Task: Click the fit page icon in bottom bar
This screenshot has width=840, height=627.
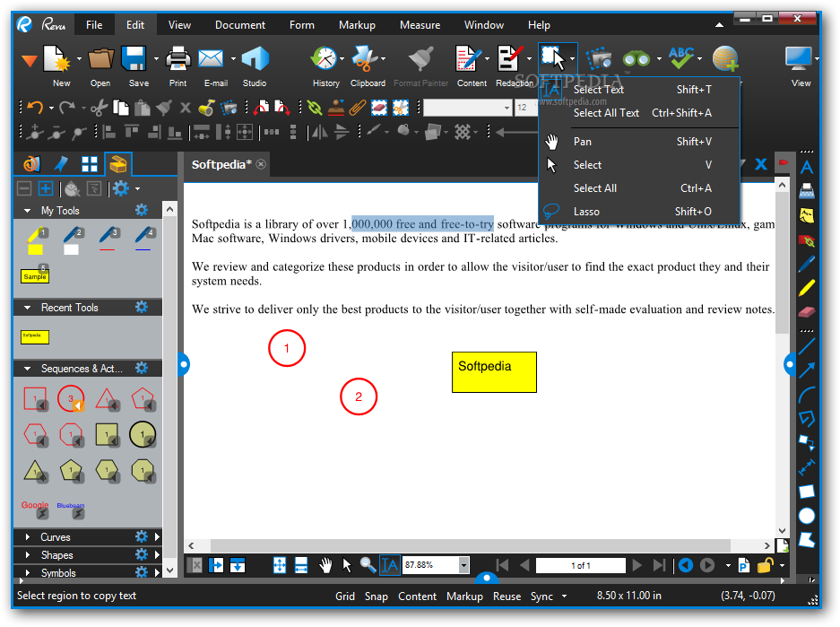Action: pos(280,565)
